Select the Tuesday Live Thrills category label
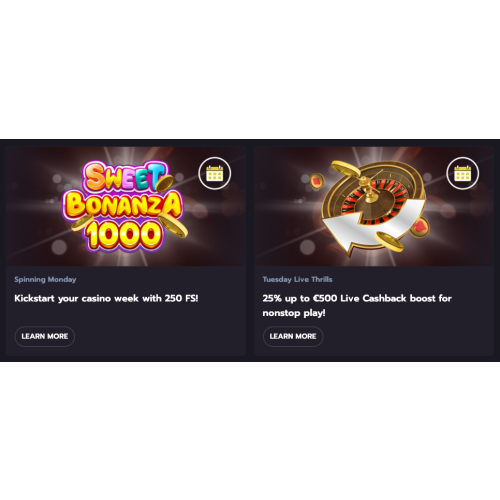Image resolution: width=500 pixels, height=500 pixels. [x=297, y=279]
